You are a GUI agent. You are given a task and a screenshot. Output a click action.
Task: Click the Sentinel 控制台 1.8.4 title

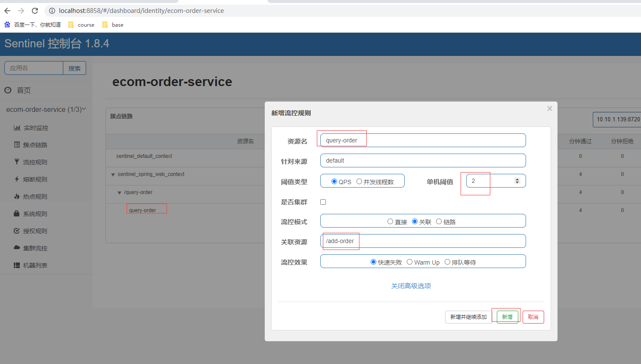[x=57, y=43]
